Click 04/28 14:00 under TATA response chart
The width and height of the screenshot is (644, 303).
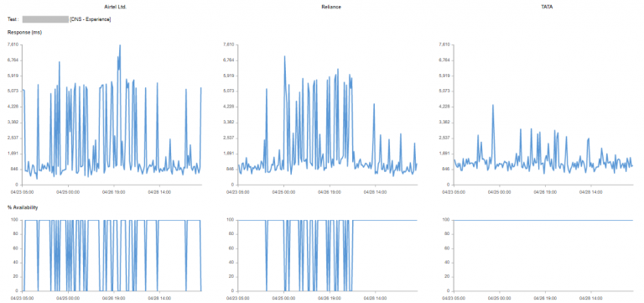(592, 192)
